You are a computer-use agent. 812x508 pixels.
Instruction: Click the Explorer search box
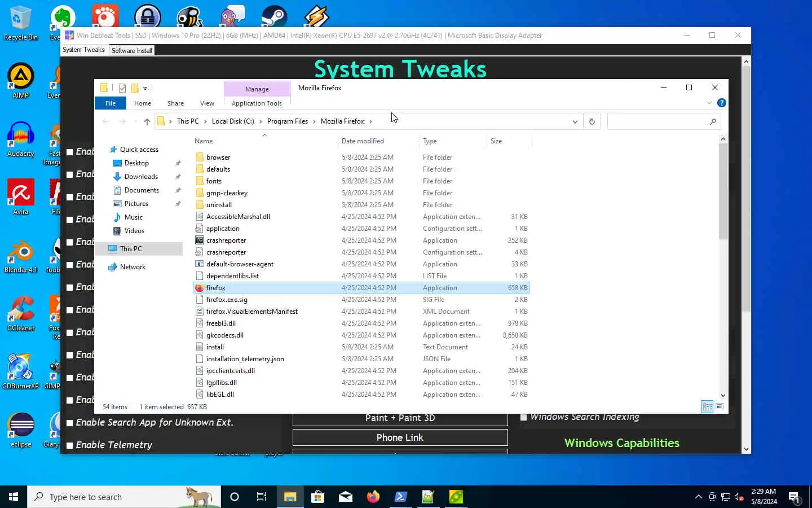(x=664, y=121)
